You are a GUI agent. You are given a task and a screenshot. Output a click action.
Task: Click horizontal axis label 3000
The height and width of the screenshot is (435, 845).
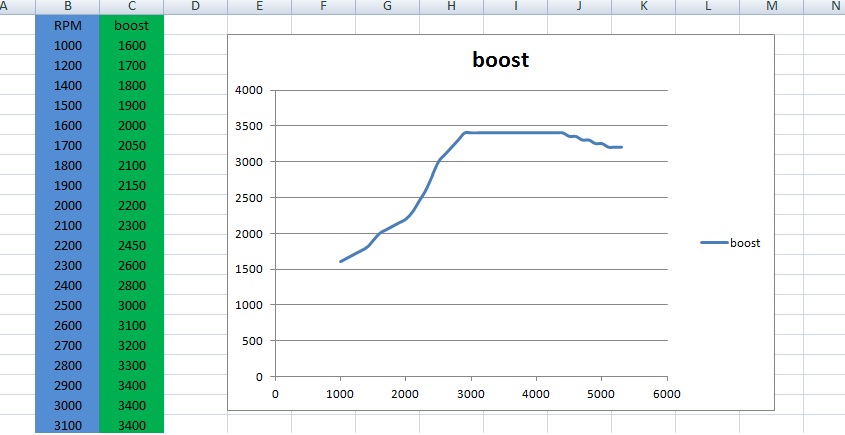coord(471,394)
